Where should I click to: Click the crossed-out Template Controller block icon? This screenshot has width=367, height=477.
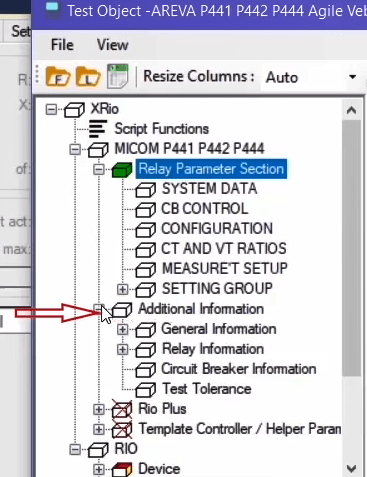point(122,429)
